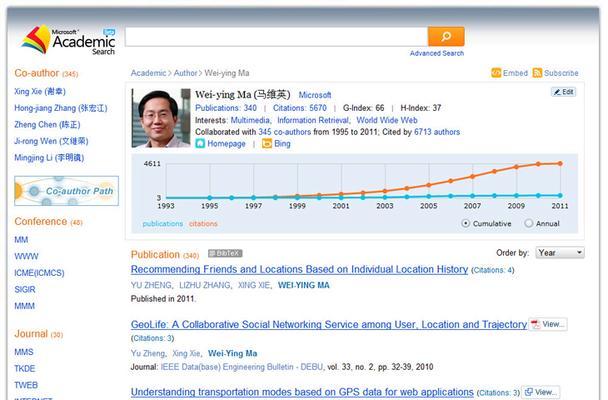
Task: Click the orange search magnifier button
Action: 446,36
